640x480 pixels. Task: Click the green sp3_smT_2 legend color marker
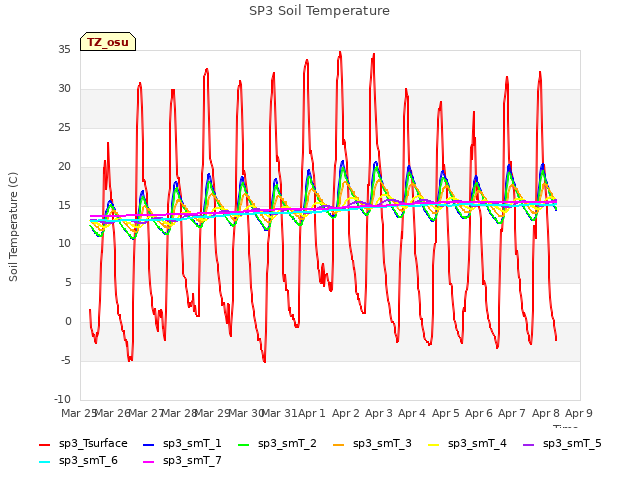243,444
